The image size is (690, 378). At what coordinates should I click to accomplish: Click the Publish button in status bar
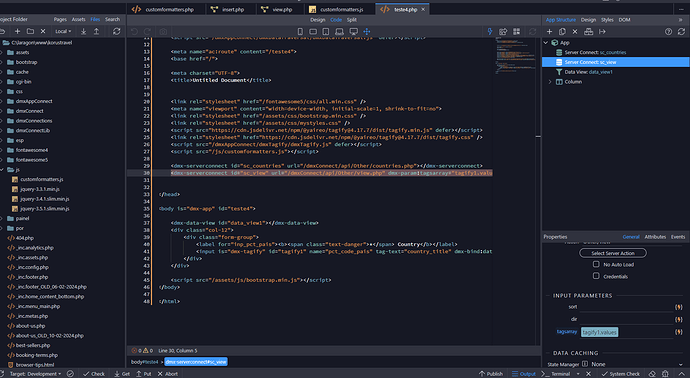click(491, 374)
